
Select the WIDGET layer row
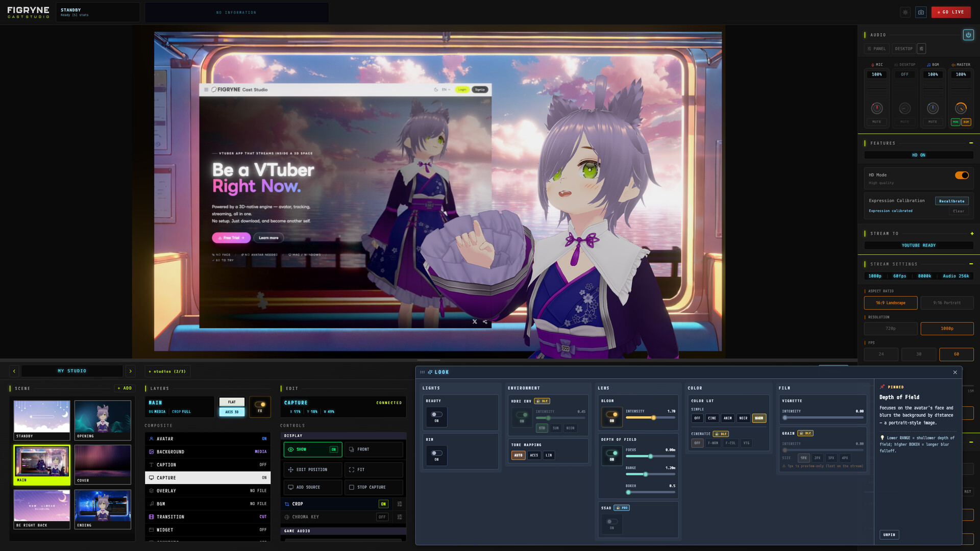tap(208, 530)
